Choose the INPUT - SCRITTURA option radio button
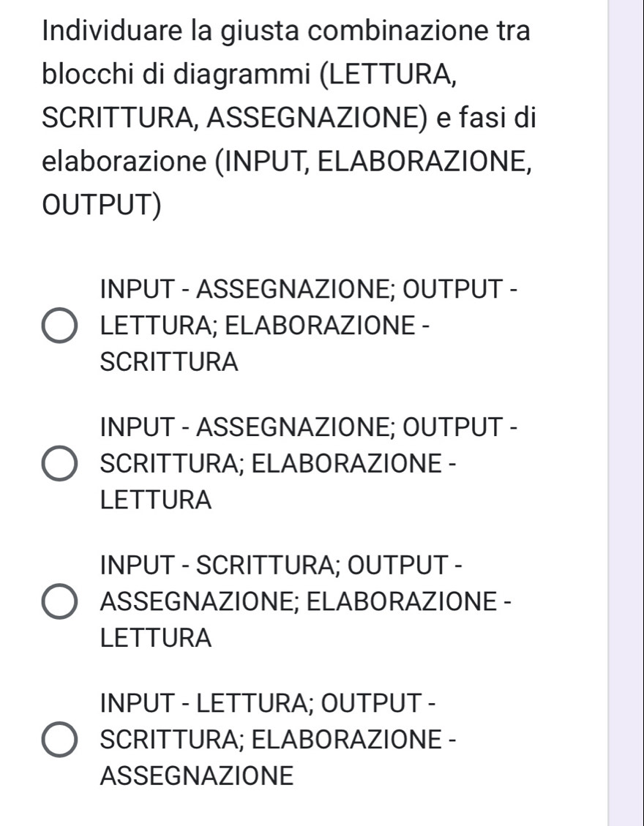The image size is (644, 826). click(x=60, y=603)
